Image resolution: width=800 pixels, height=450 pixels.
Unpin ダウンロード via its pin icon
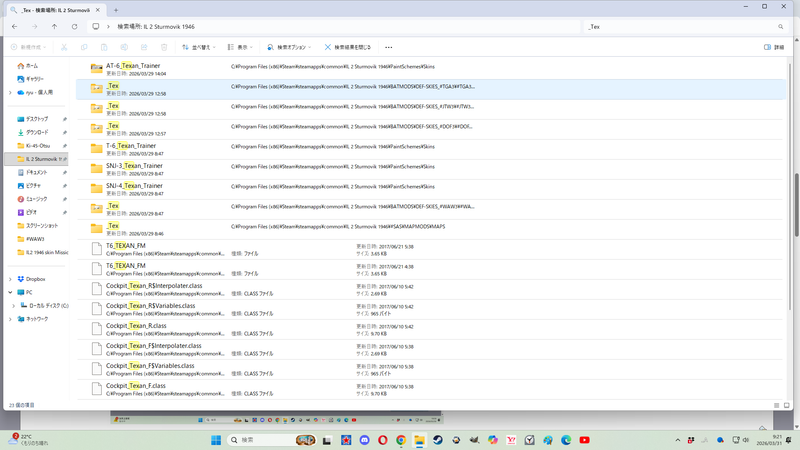pyautogui.click(x=65, y=133)
